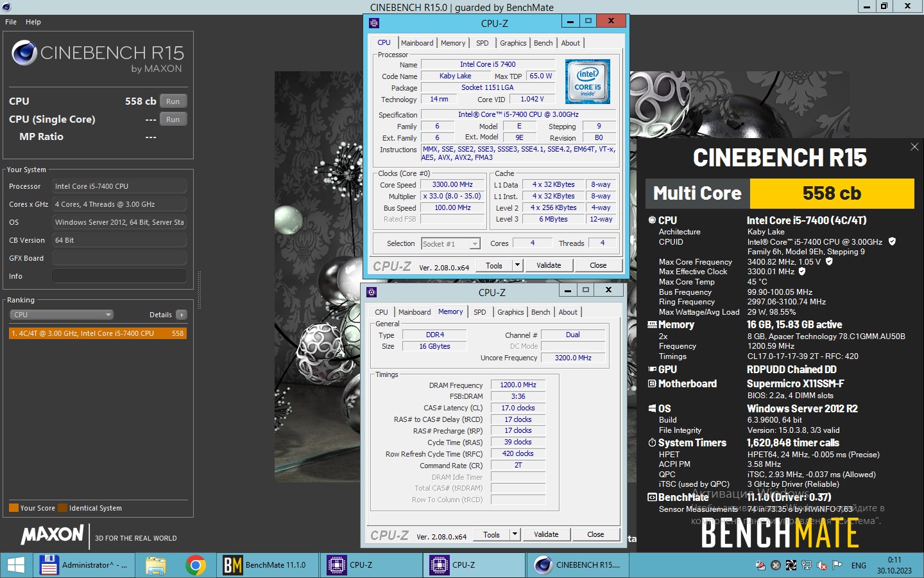Open About tab in lower CPU-Z window
Image resolution: width=924 pixels, height=578 pixels.
pyautogui.click(x=568, y=312)
